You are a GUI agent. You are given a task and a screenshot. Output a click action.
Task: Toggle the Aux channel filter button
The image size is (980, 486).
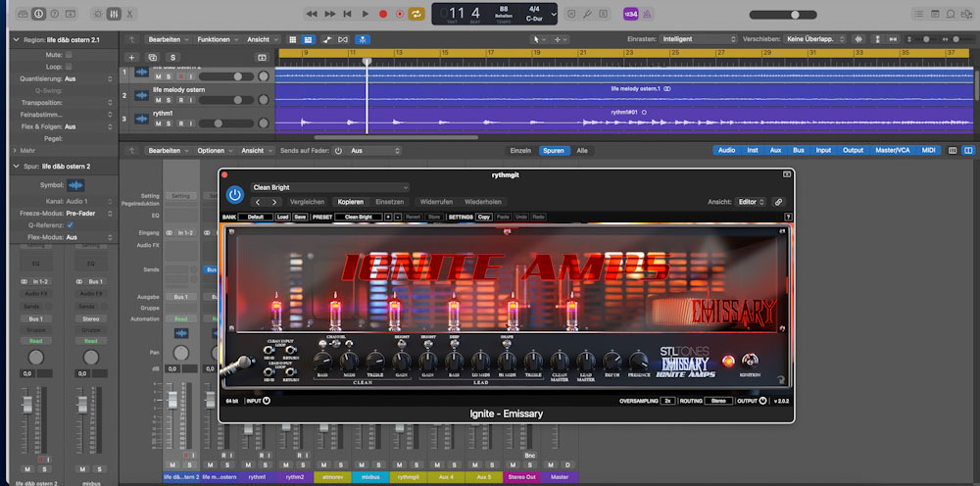pyautogui.click(x=775, y=151)
